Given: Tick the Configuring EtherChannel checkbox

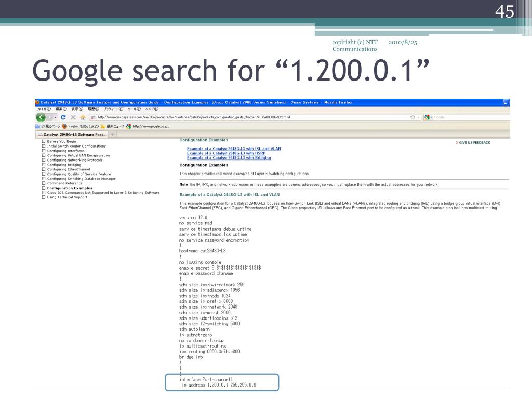Looking at the screenshot, I should [44, 169].
